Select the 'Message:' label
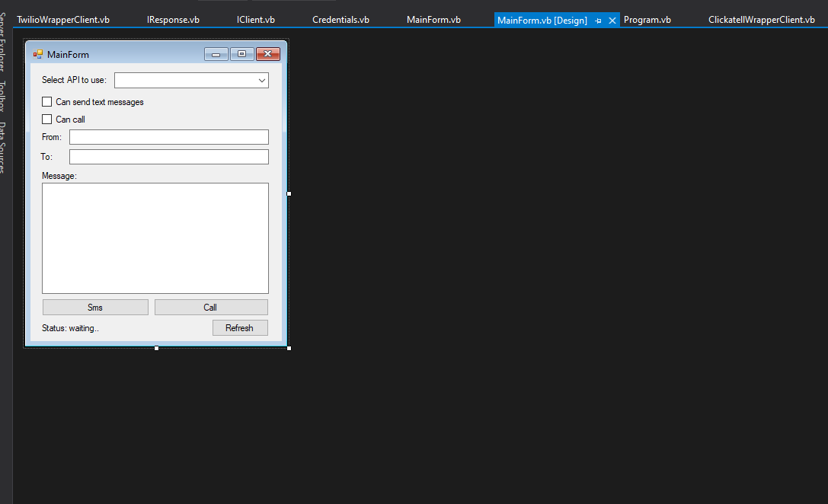Image resolution: width=828 pixels, height=504 pixels. pyautogui.click(x=59, y=176)
